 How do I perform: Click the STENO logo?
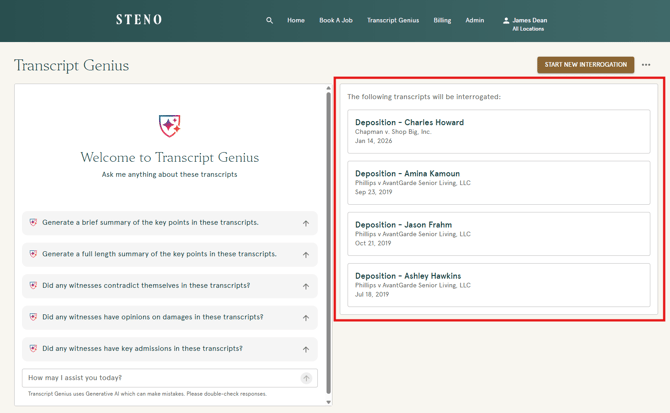(x=139, y=20)
